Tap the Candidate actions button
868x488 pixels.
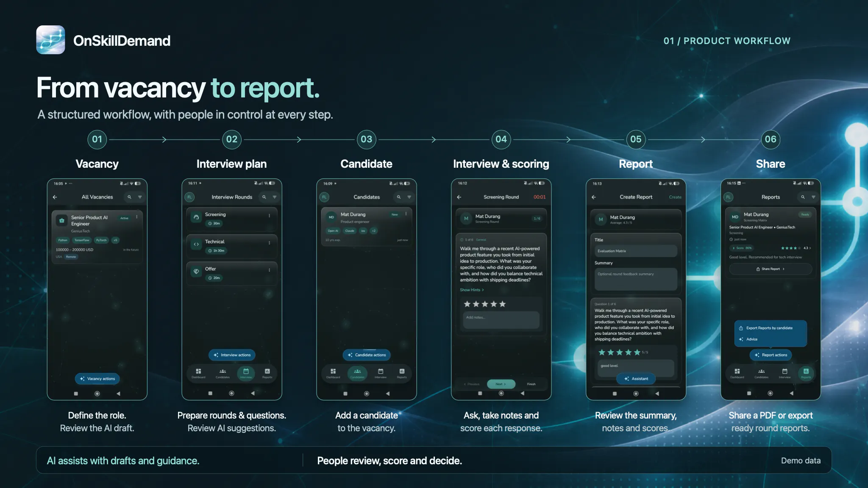(367, 355)
